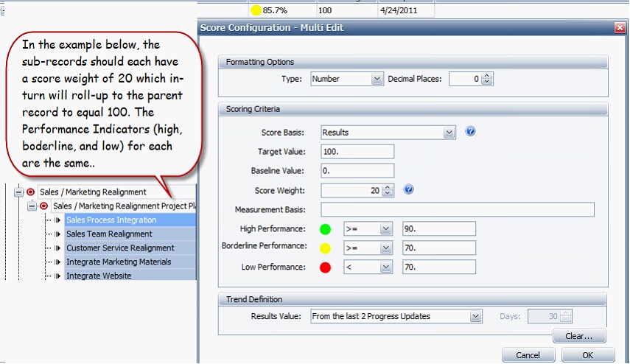Open Borderline Performance operator dropdown
630x364 pixels.
385,248
